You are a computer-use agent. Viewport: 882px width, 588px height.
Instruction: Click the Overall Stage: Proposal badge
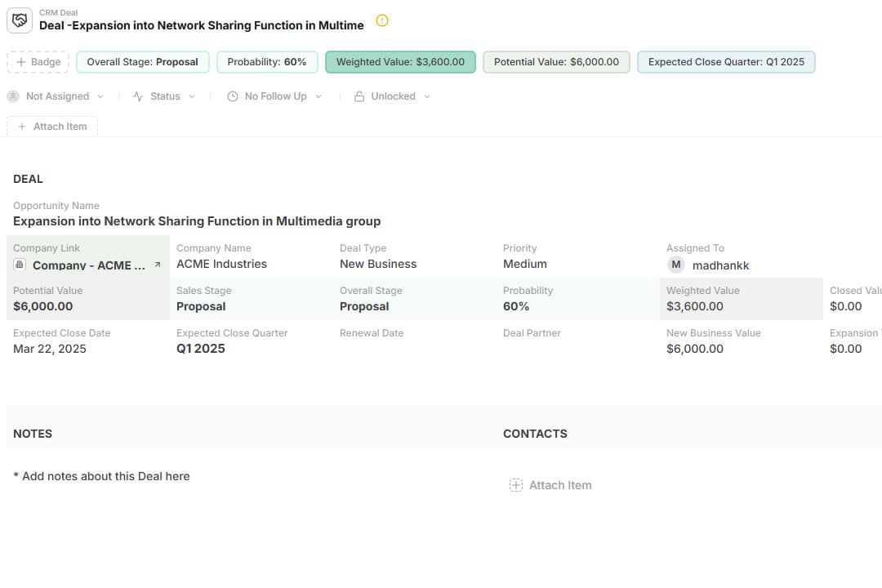pyautogui.click(x=142, y=62)
